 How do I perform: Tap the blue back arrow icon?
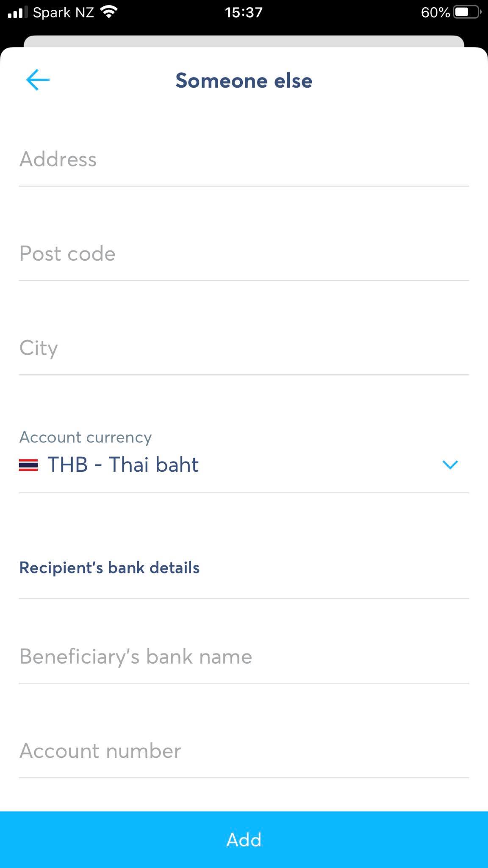pyautogui.click(x=38, y=80)
